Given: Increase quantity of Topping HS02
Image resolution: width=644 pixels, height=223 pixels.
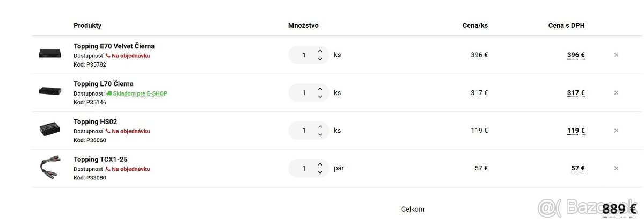Looking at the screenshot, I should coord(320,126).
